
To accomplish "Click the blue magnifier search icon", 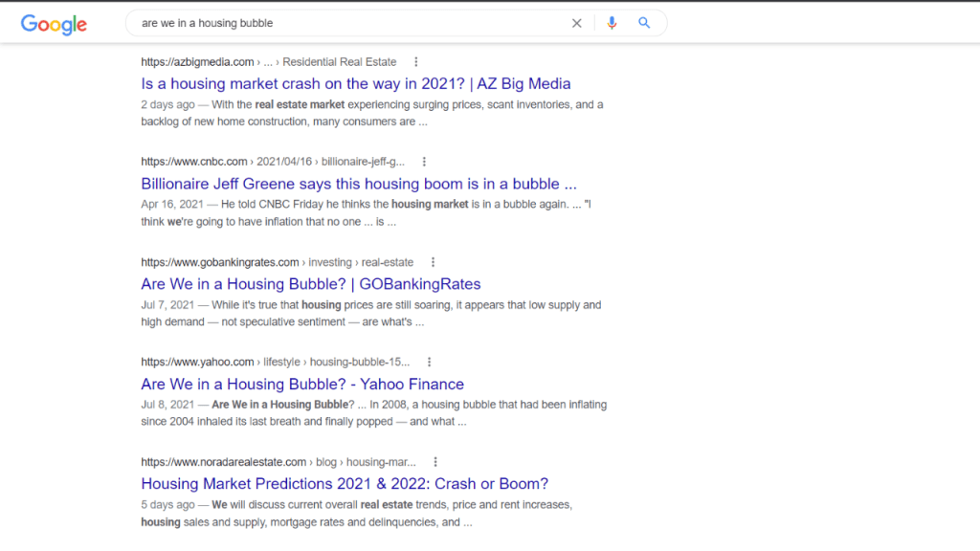I will pyautogui.click(x=644, y=22).
